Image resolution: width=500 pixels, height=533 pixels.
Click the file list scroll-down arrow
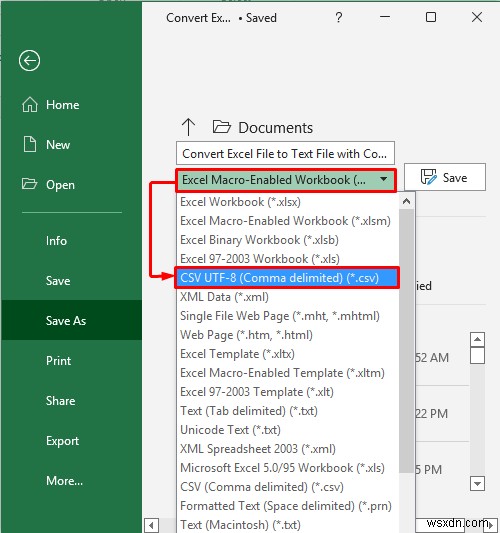[477, 483]
